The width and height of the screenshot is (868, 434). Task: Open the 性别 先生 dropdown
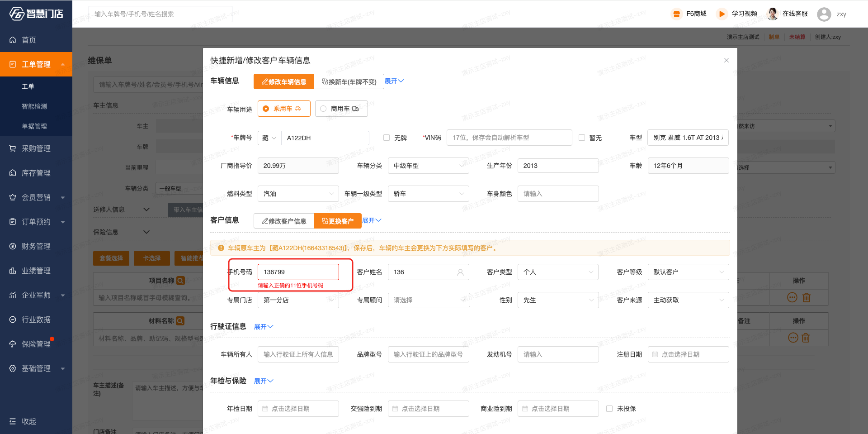(558, 300)
